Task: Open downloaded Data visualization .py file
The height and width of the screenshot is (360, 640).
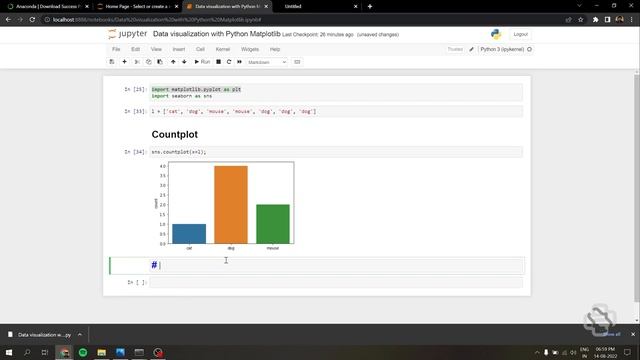Action: click(x=40, y=335)
